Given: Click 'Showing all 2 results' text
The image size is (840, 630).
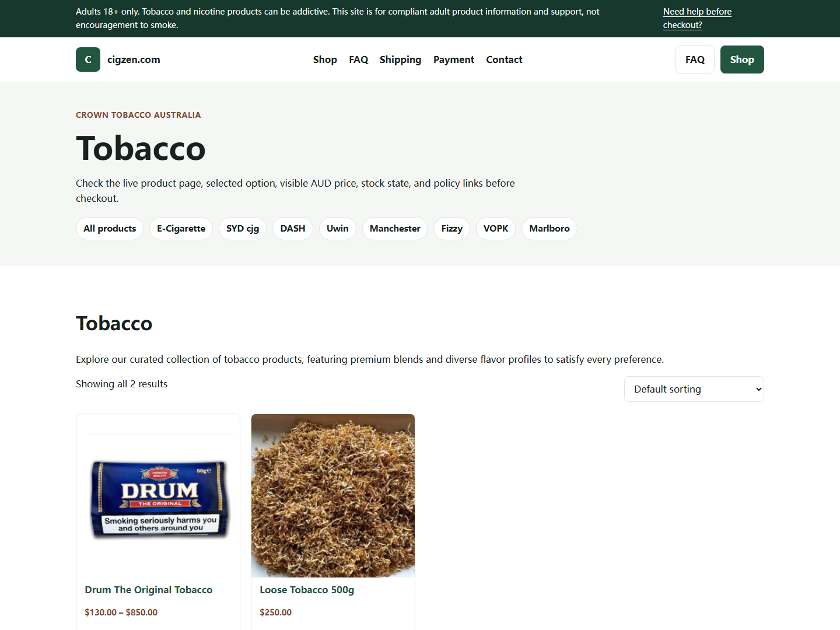Looking at the screenshot, I should pyautogui.click(x=122, y=384).
